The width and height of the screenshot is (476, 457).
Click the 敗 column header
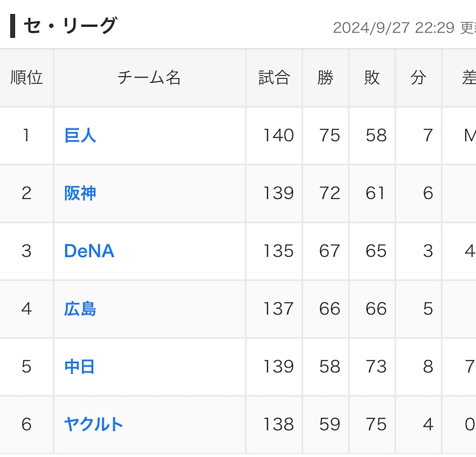[372, 78]
